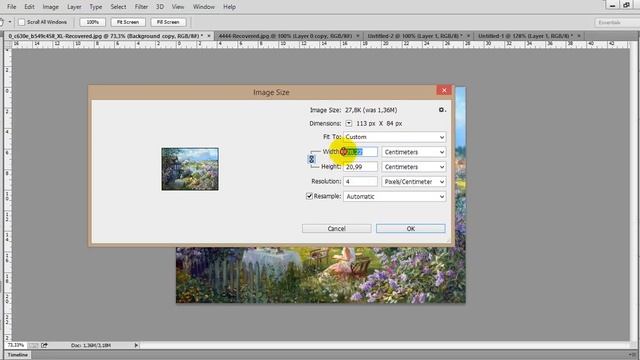640x360 pixels.
Task: Open the 3D menu
Action: coord(160,7)
